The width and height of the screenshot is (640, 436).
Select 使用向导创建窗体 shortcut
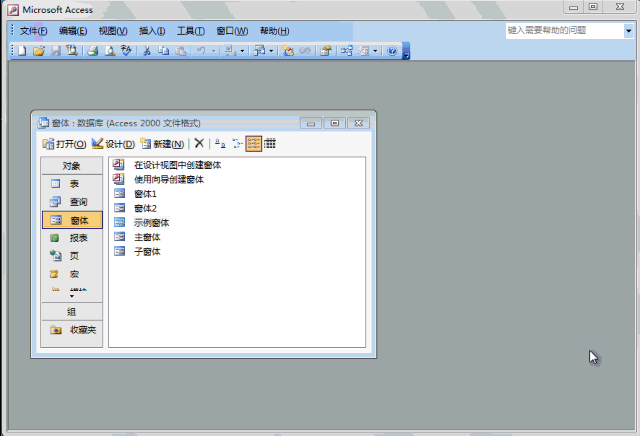coord(159,179)
